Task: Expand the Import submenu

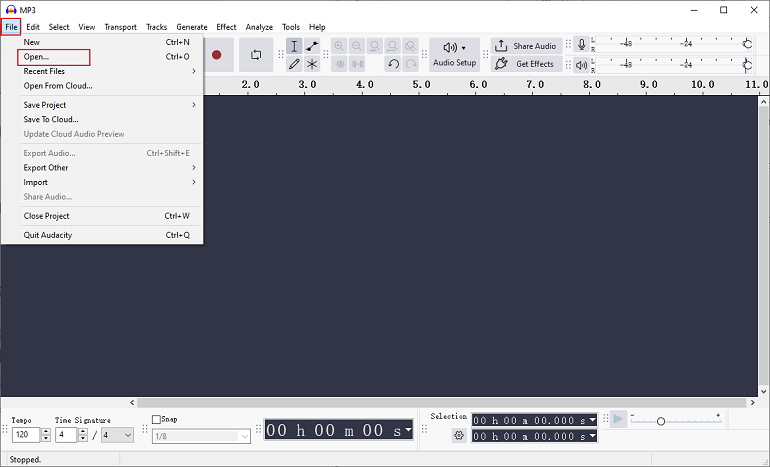Action: click(x=103, y=182)
